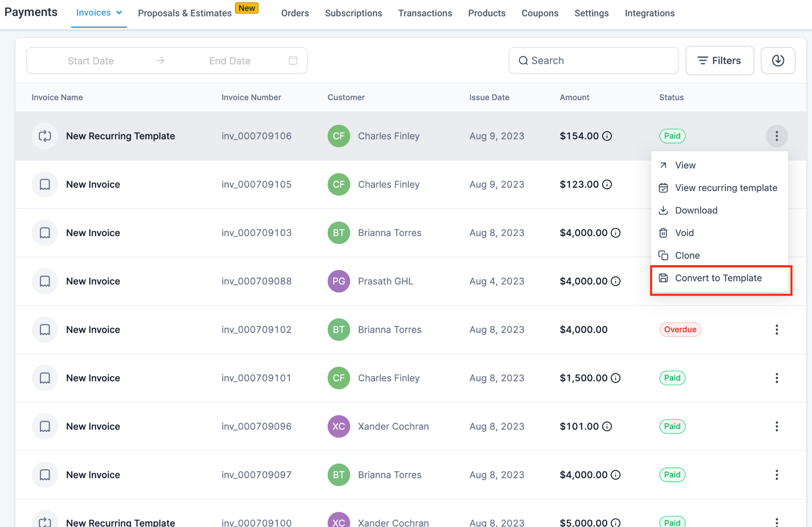The height and width of the screenshot is (527, 812).
Task: Open three-dot menu for invoice inv_000709096
Action: coord(776,427)
